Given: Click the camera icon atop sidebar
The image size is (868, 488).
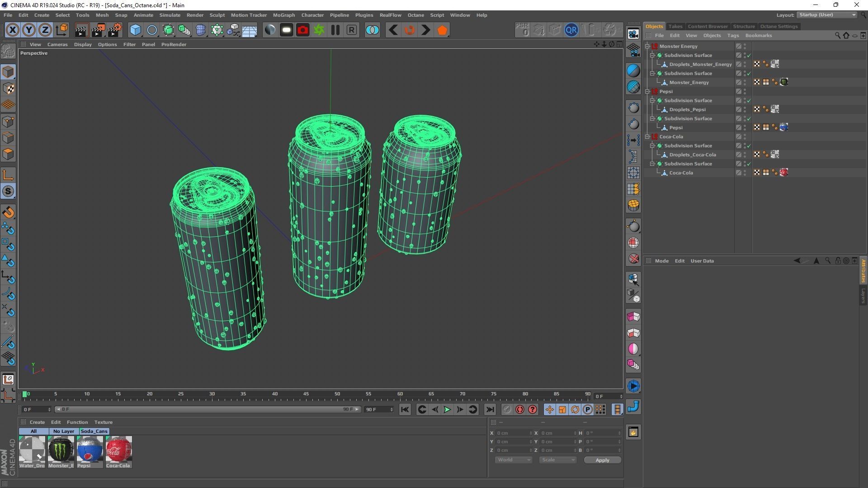Looking at the screenshot, I should tap(633, 34).
